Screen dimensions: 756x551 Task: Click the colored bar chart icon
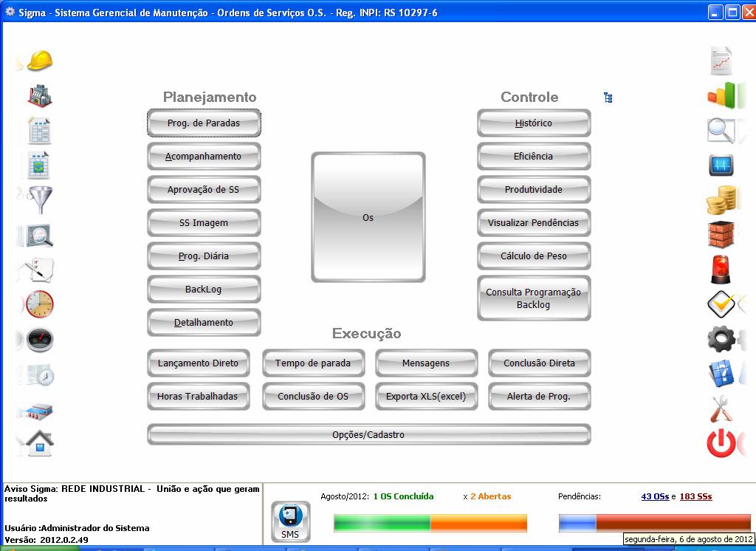click(721, 95)
